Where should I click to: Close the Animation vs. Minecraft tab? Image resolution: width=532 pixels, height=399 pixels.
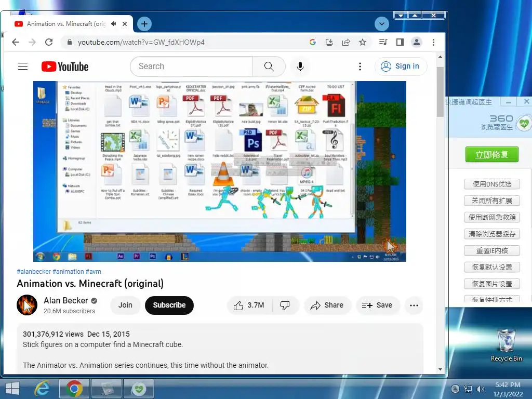pos(125,24)
